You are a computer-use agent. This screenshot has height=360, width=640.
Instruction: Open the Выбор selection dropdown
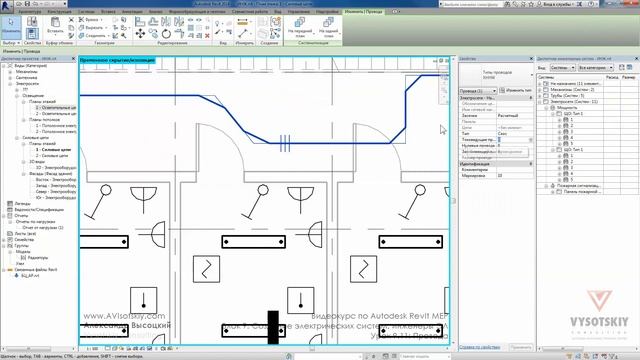[x=11, y=43]
